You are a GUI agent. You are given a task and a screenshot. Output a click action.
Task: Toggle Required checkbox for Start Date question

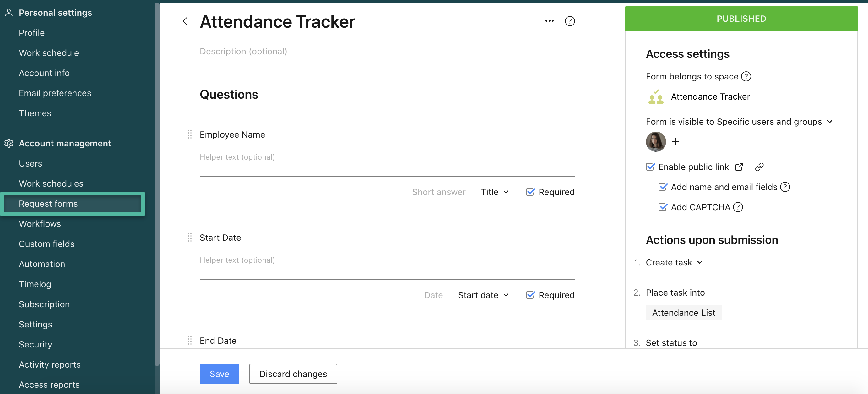[x=530, y=295]
